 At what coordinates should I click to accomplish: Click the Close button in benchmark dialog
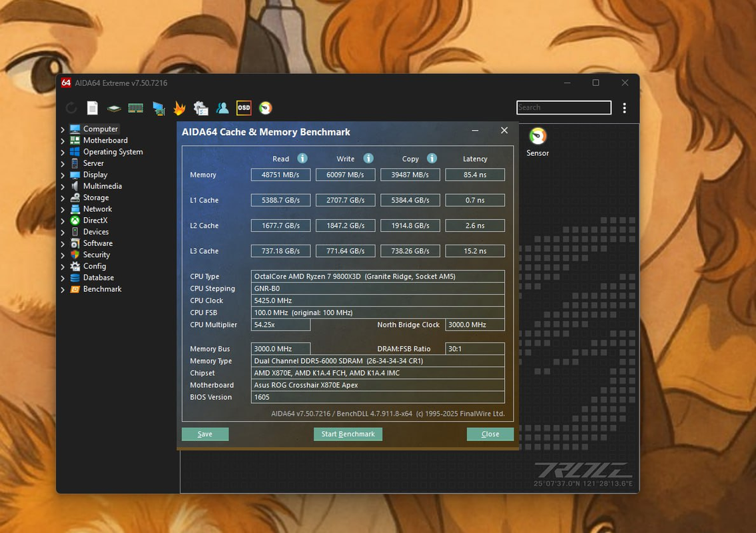click(490, 434)
